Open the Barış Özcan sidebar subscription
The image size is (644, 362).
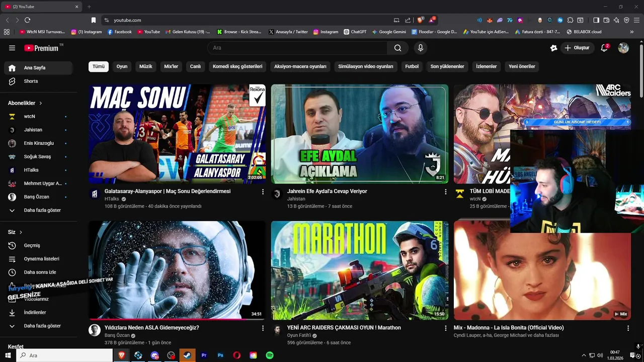click(38, 197)
